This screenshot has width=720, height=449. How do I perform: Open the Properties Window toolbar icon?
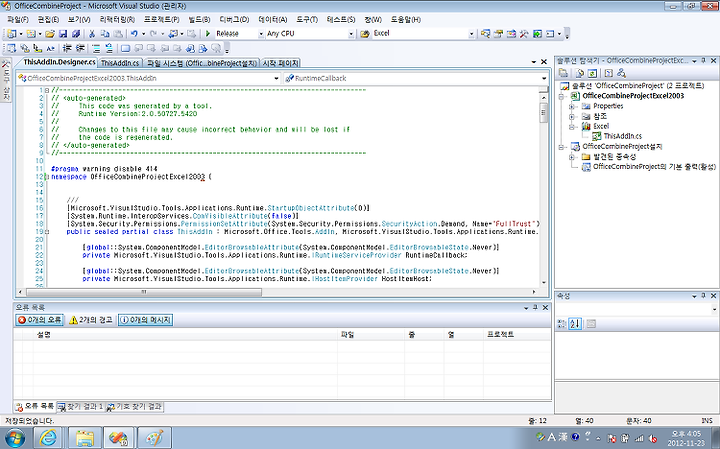point(498,34)
